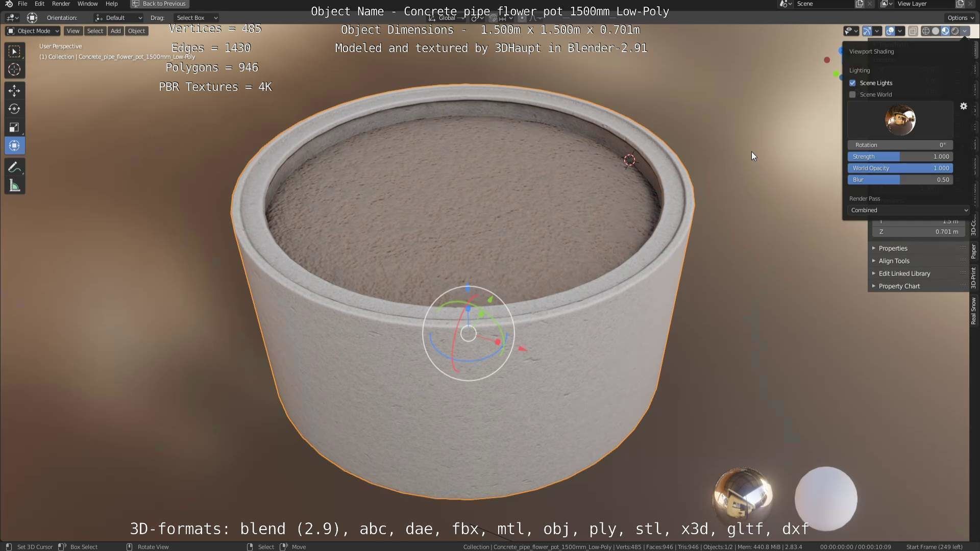980x551 pixels.
Task: Click the HDRI preview sphere thumbnail
Action: (900, 120)
